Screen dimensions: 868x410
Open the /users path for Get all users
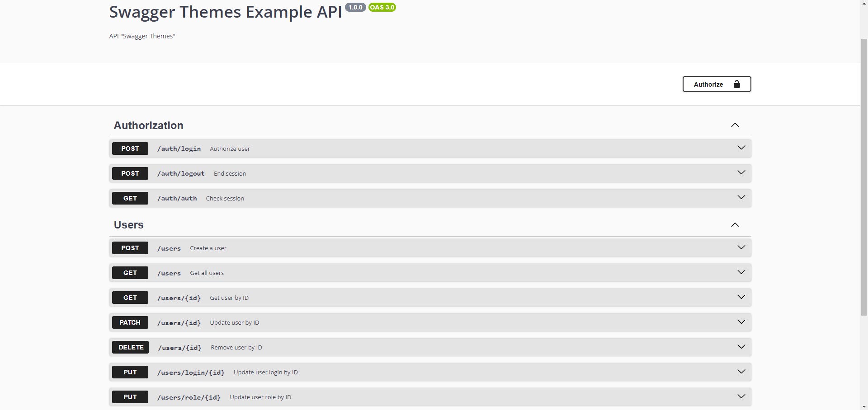pyautogui.click(x=169, y=273)
